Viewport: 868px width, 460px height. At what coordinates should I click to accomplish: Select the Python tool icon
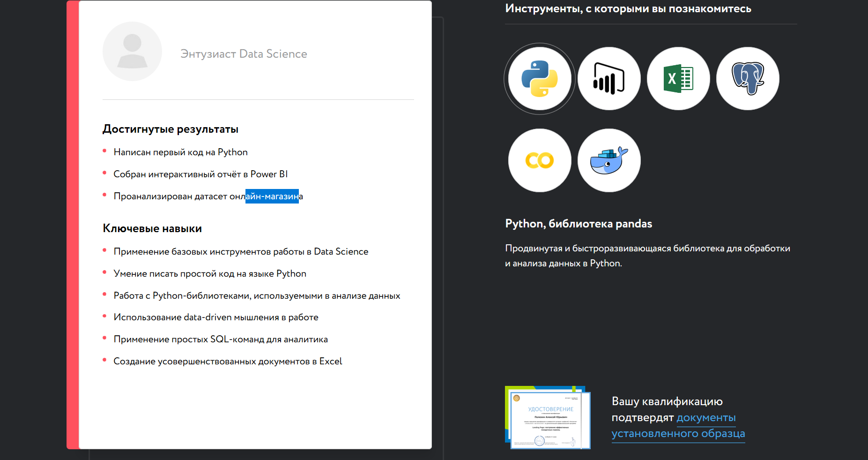click(540, 79)
